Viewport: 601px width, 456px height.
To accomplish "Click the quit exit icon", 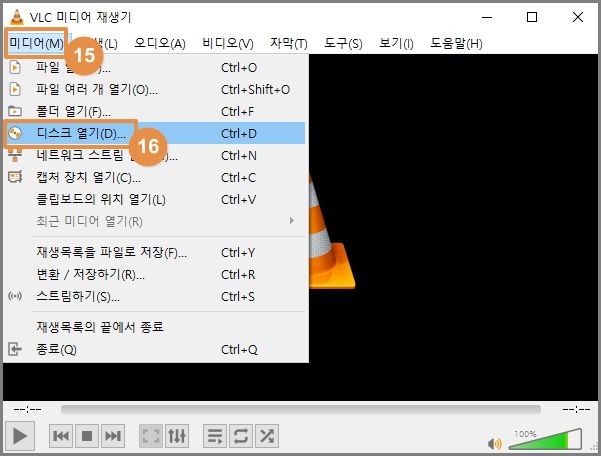I will [15, 349].
